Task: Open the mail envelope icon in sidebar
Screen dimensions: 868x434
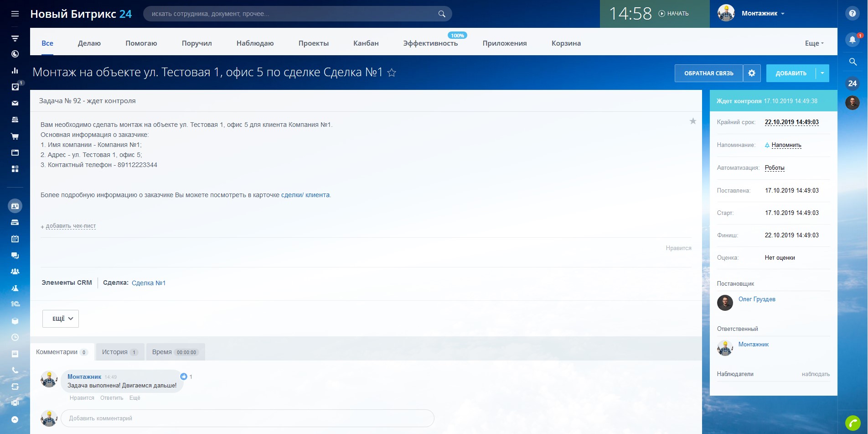Action: coord(15,103)
